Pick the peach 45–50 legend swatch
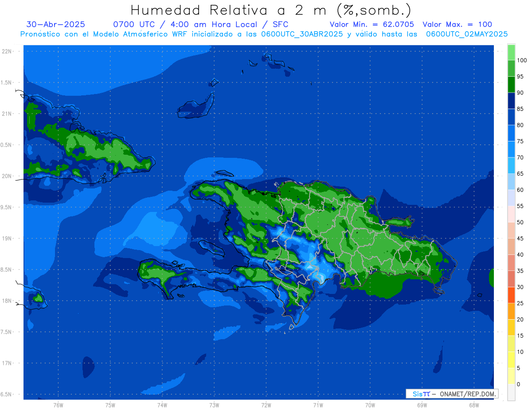The image size is (532, 411). point(511,231)
